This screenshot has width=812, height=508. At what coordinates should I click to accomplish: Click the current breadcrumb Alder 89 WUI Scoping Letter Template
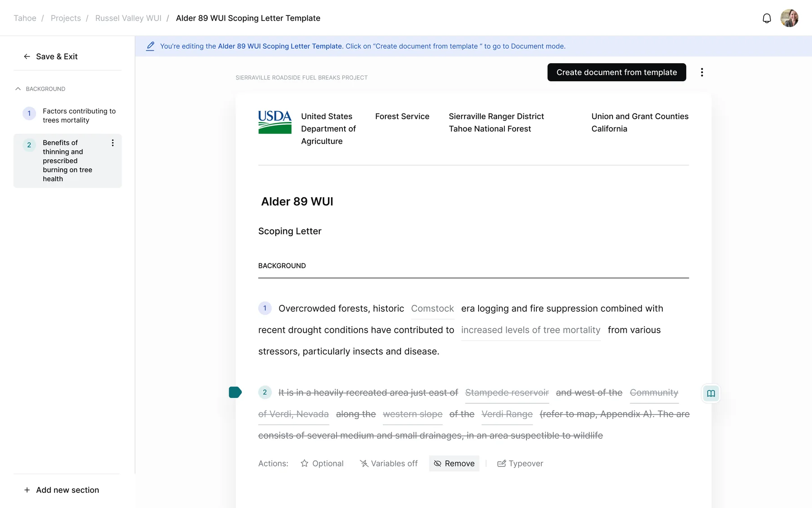point(248,18)
